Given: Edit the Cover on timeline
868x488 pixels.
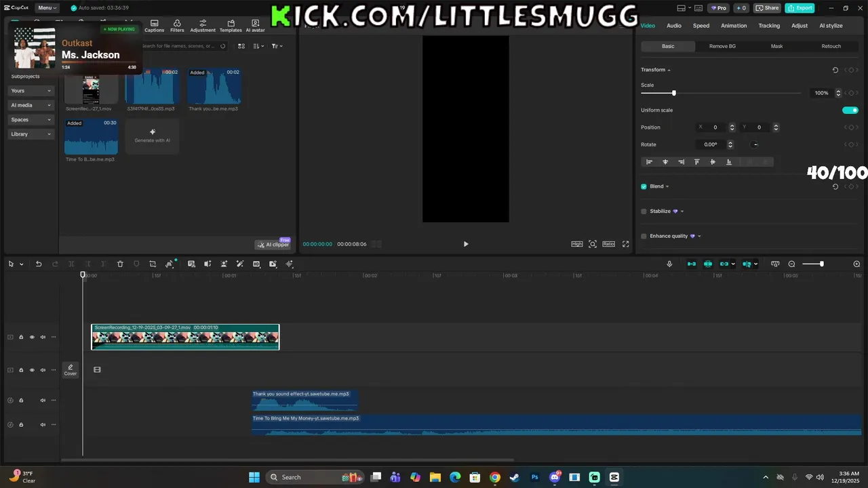Looking at the screenshot, I should [x=71, y=369].
